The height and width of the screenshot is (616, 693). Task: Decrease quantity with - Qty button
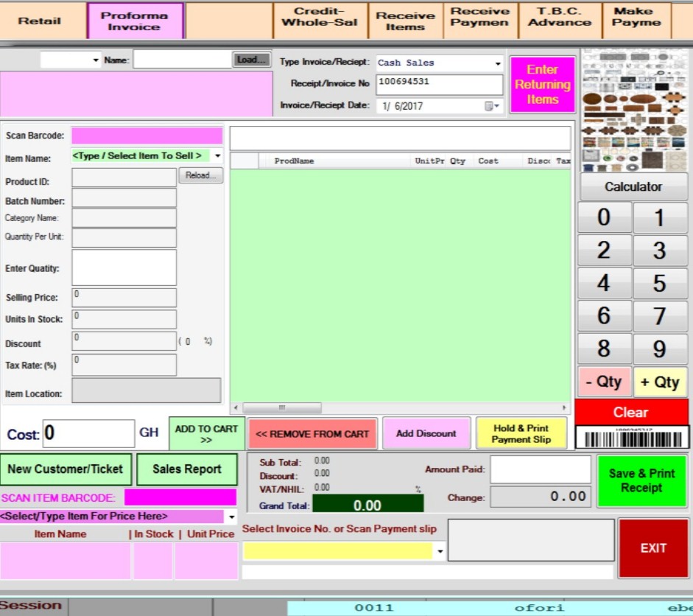[604, 382]
